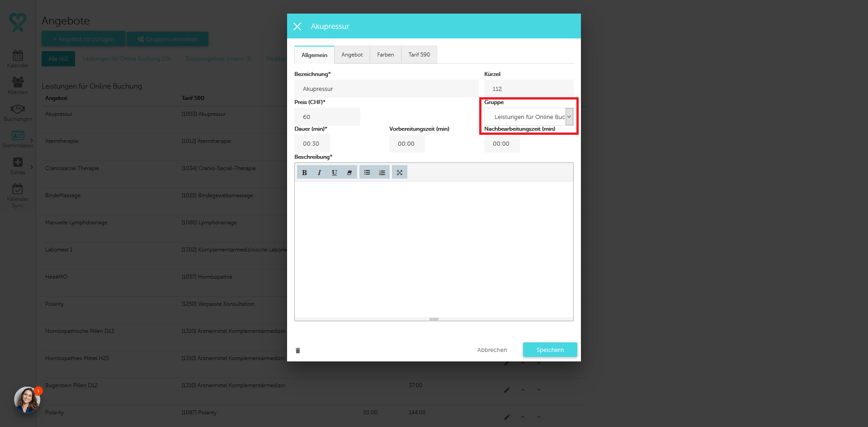868x427 pixels.
Task: Click the eraser clear-formatting icon
Action: (349, 172)
